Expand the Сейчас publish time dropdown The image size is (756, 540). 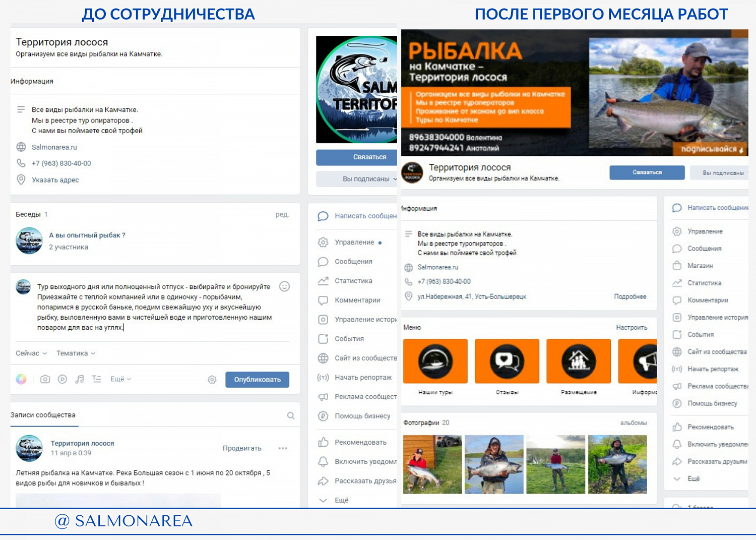click(x=31, y=353)
